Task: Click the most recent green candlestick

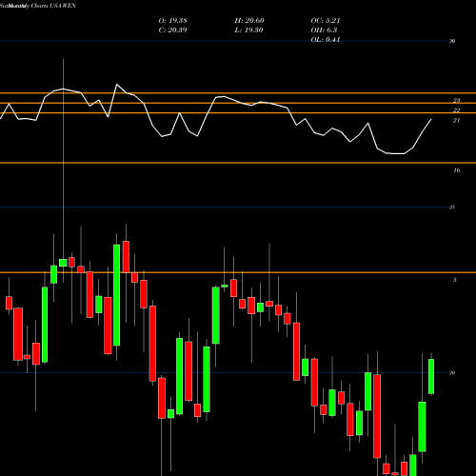Action: (431, 376)
